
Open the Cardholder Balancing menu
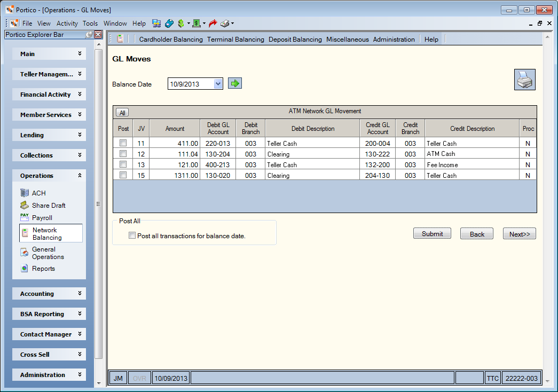(171, 39)
